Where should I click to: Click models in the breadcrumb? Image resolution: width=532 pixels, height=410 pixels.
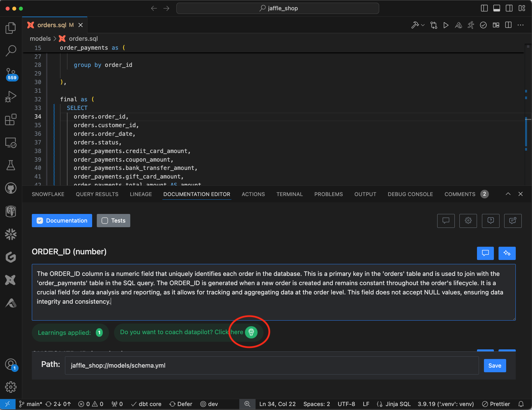point(40,39)
